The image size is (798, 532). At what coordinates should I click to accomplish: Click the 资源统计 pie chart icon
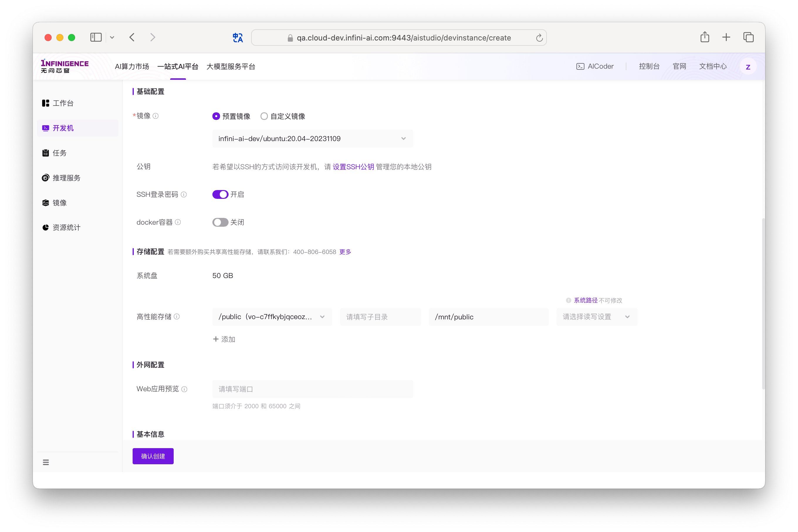45,227
